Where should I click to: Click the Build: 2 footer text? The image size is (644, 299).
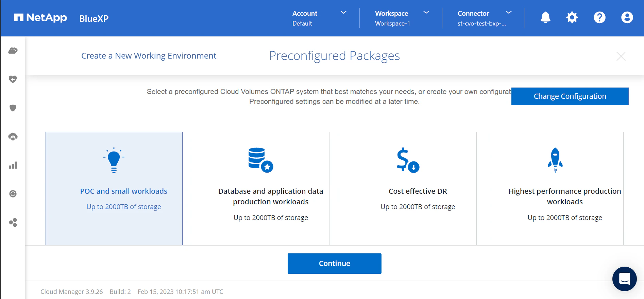(x=120, y=292)
